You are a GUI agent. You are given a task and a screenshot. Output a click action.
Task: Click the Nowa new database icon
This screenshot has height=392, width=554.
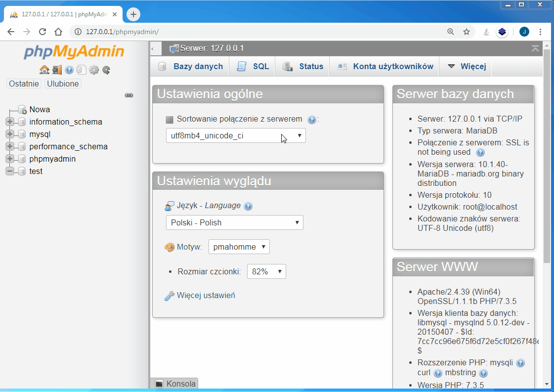[22, 109]
